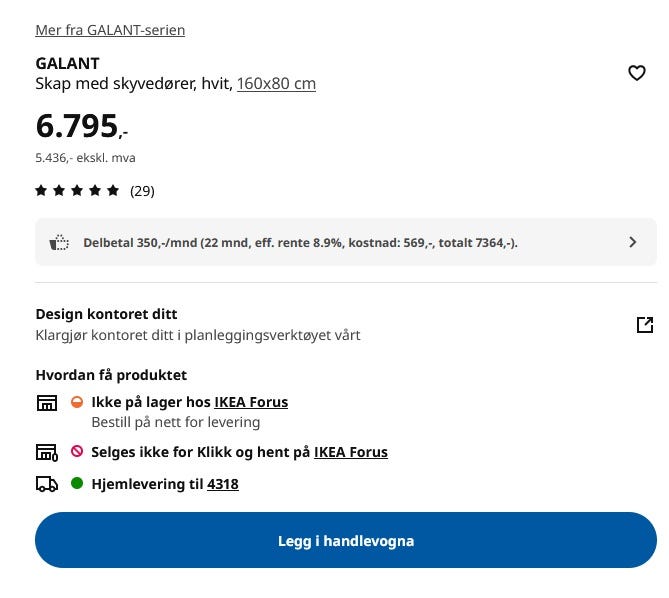669x598 pixels.
Task: Open the Delbetal 350,-/mnd financing banner
Action: pyautogui.click(x=346, y=242)
